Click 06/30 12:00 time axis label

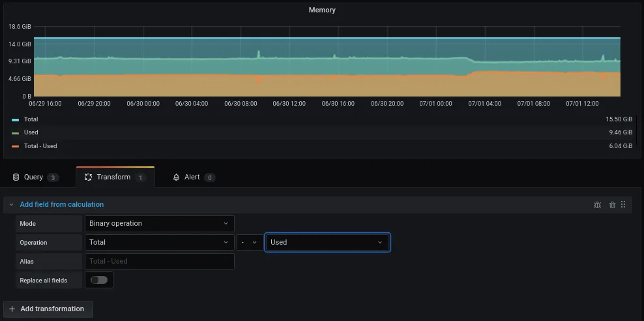(289, 104)
